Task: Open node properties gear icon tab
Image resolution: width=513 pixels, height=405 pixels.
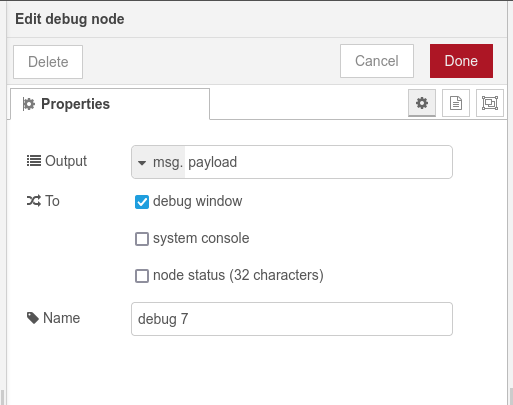Action: (x=422, y=103)
